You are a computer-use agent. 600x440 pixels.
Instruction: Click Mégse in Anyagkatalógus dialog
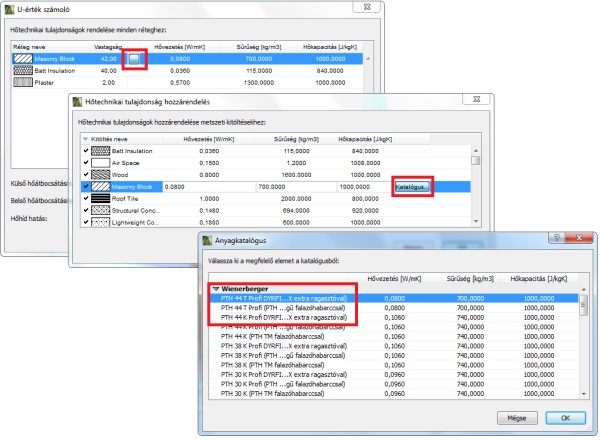[517, 418]
